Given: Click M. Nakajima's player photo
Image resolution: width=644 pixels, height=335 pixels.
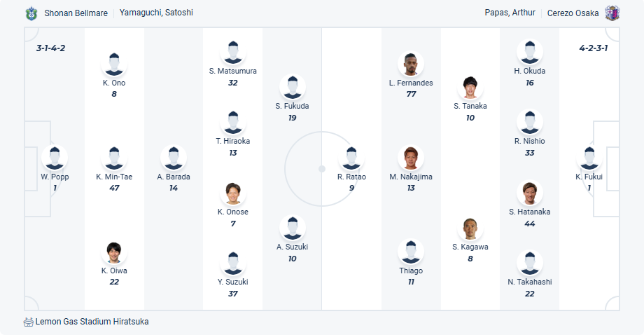Looking at the screenshot, I should pyautogui.click(x=411, y=158).
